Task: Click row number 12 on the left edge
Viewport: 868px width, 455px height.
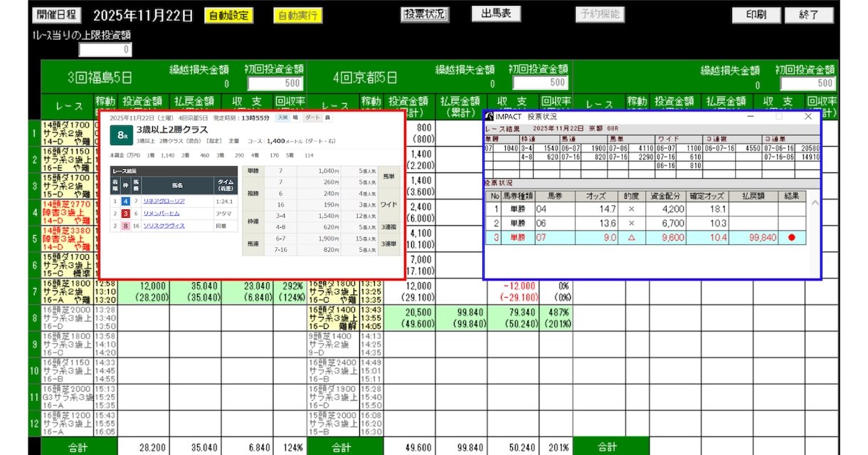Action: [x=34, y=424]
